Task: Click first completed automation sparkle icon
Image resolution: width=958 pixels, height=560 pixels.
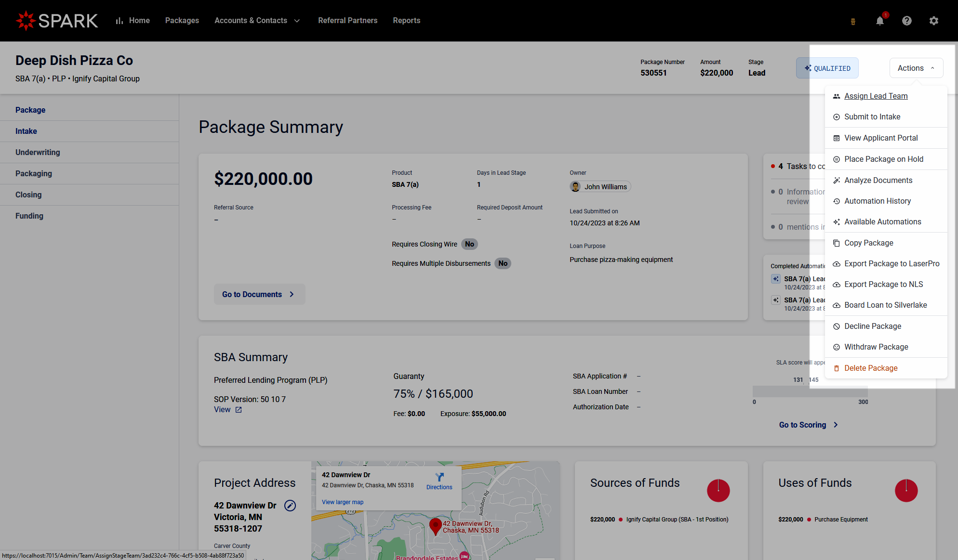Action: tap(776, 279)
